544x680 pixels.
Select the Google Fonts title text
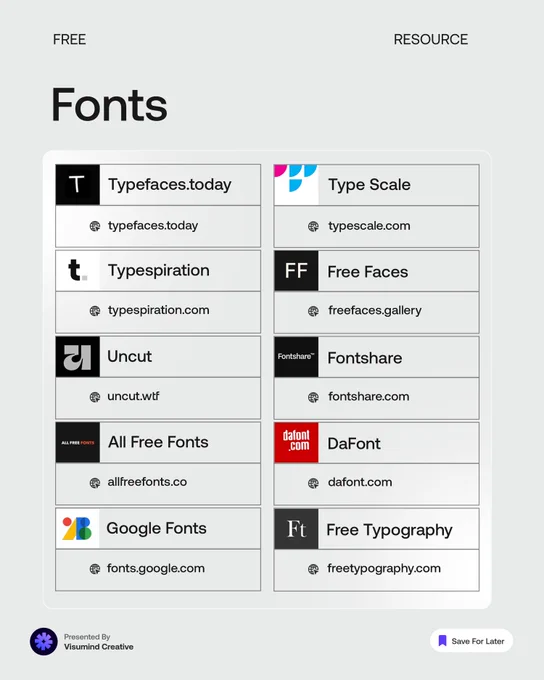pos(157,529)
